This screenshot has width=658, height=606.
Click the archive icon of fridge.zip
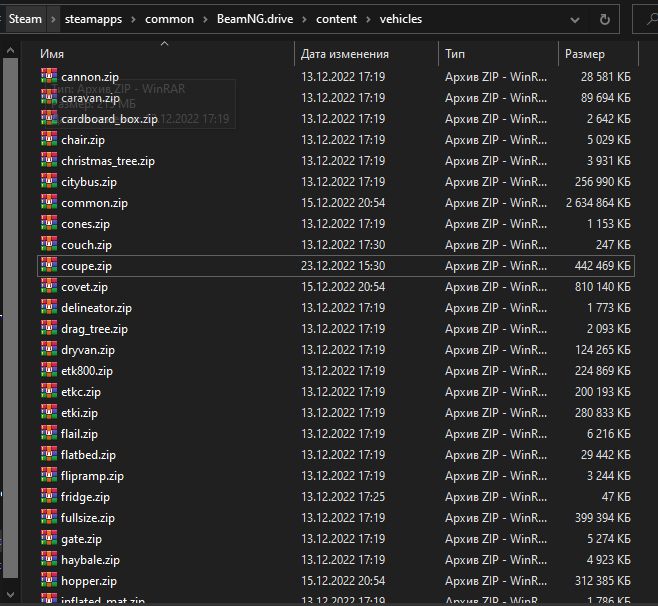coord(49,496)
